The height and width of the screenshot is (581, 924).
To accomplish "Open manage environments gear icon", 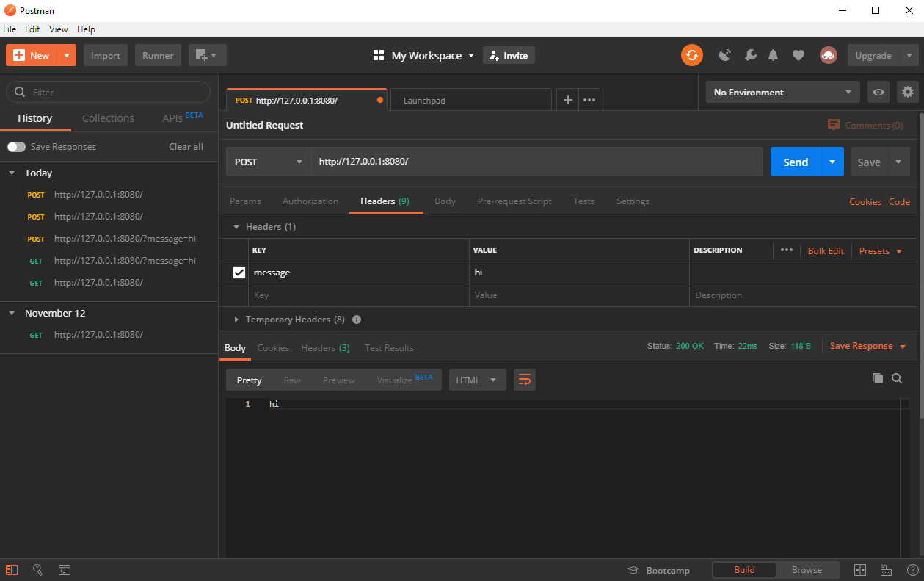I will click(x=908, y=93).
